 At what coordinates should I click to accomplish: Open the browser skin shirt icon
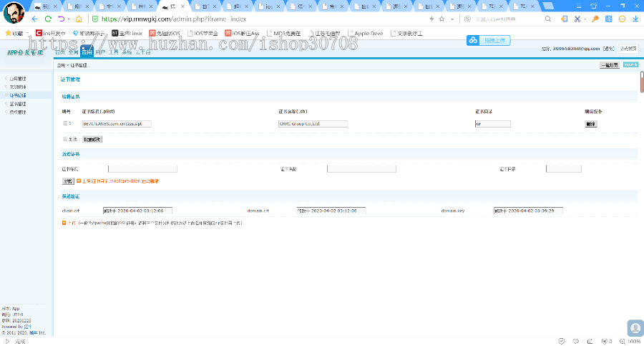coord(593,6)
